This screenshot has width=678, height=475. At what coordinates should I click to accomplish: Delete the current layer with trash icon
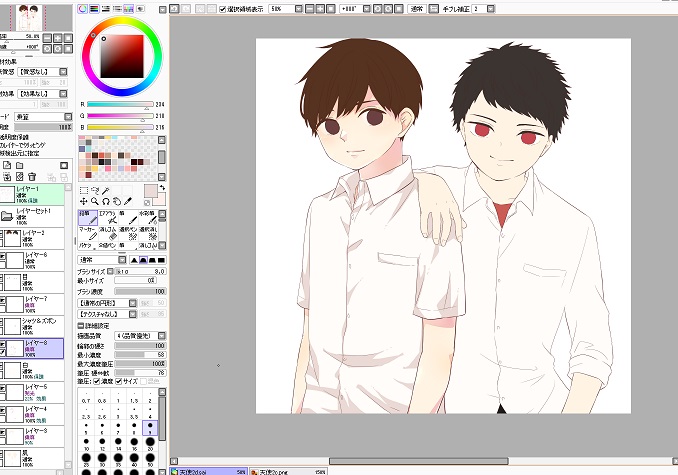[x=32, y=177]
